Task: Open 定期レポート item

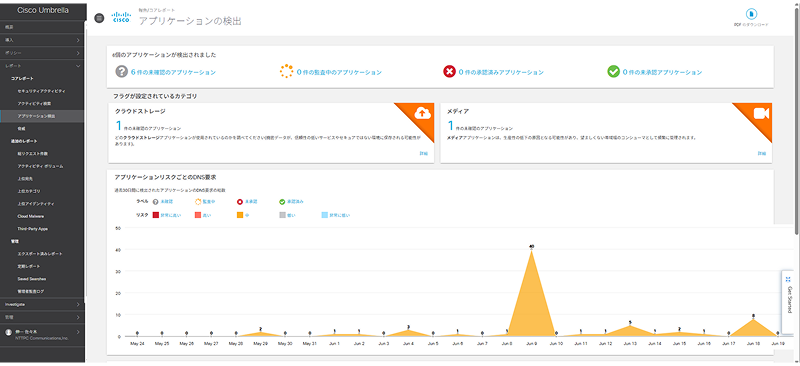Action: pyautogui.click(x=29, y=266)
